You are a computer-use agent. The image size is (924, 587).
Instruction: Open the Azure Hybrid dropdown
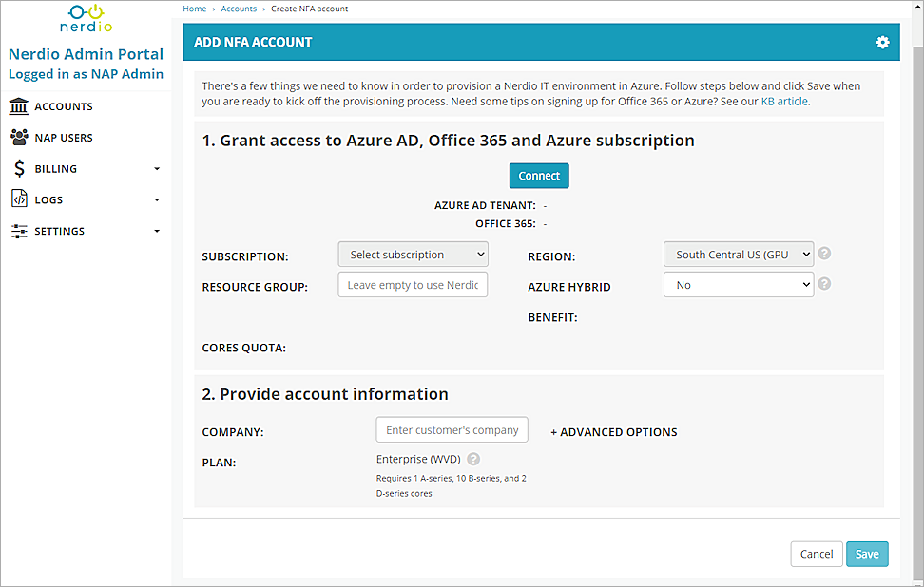click(739, 284)
